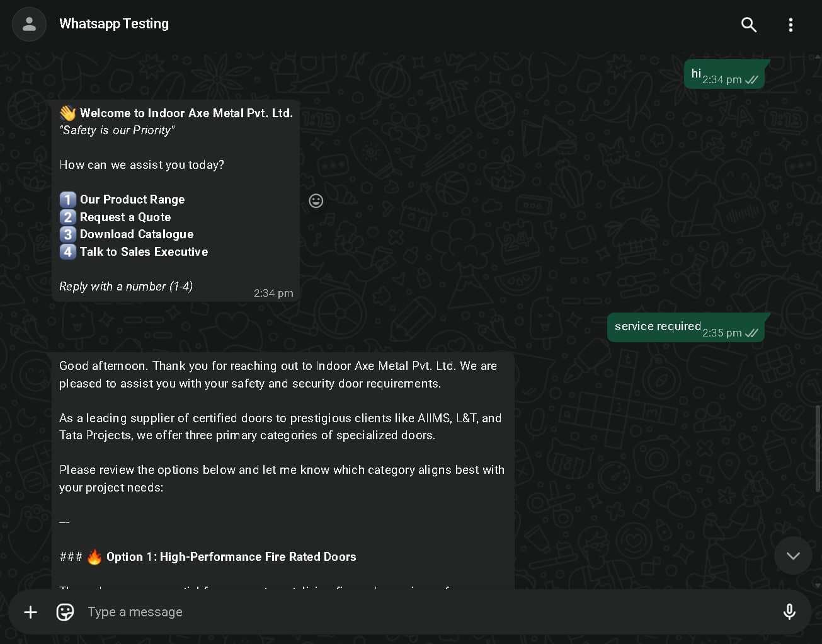Click the chat scrollbar on the right edge
This screenshot has width=822, height=644.
[x=818, y=449]
